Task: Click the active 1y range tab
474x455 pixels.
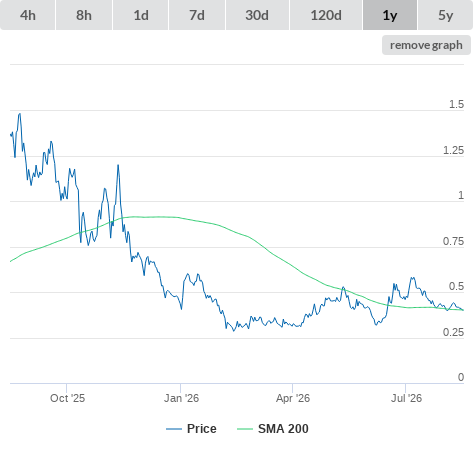Action: coord(390,15)
